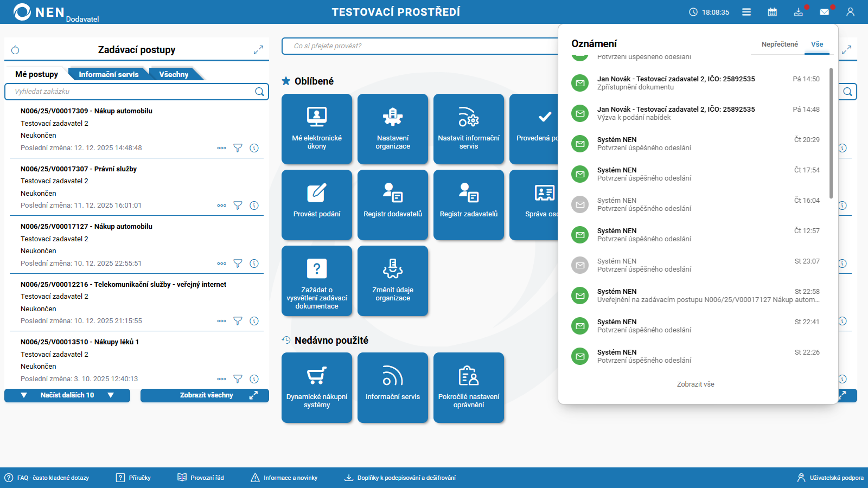Switch to Všechny tab
The image size is (868, 488).
[174, 74]
